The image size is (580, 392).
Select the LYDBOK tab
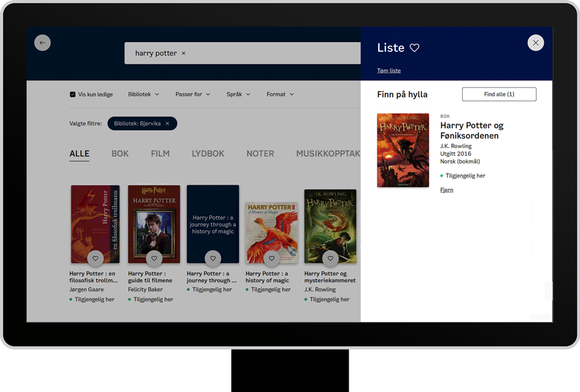pyautogui.click(x=207, y=153)
